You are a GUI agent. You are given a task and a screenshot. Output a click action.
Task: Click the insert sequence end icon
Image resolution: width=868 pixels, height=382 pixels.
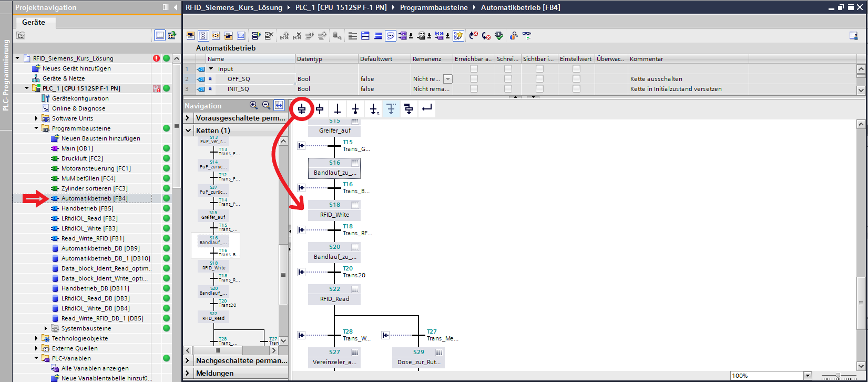355,109
